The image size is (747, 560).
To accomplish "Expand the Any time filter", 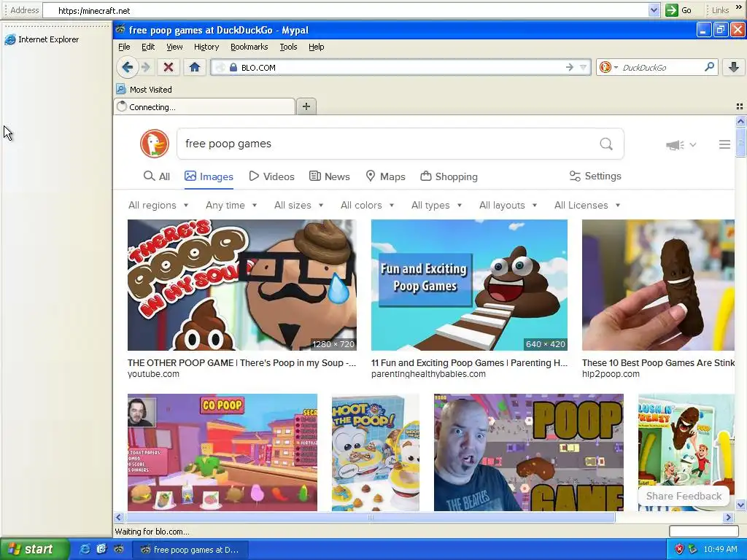I will pos(231,205).
